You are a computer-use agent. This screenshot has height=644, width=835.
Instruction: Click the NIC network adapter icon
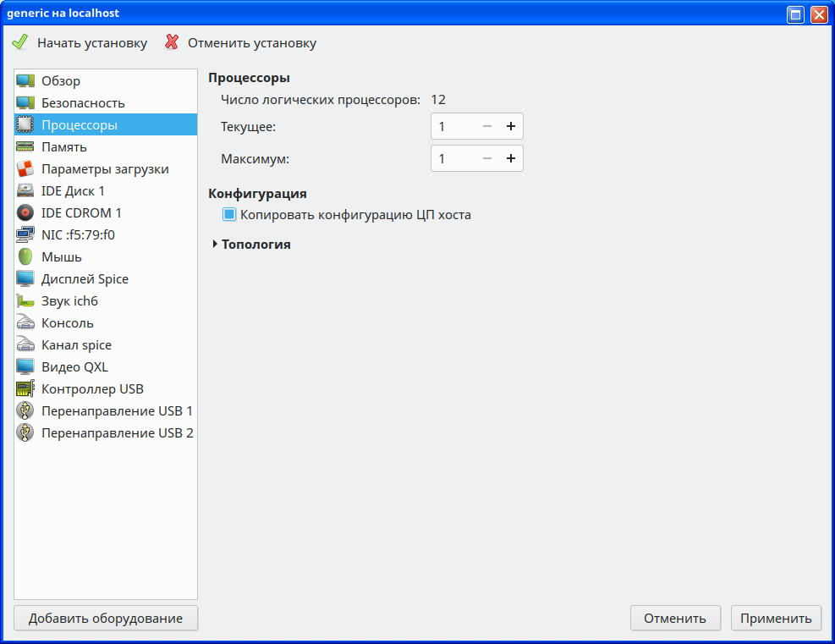click(x=25, y=235)
